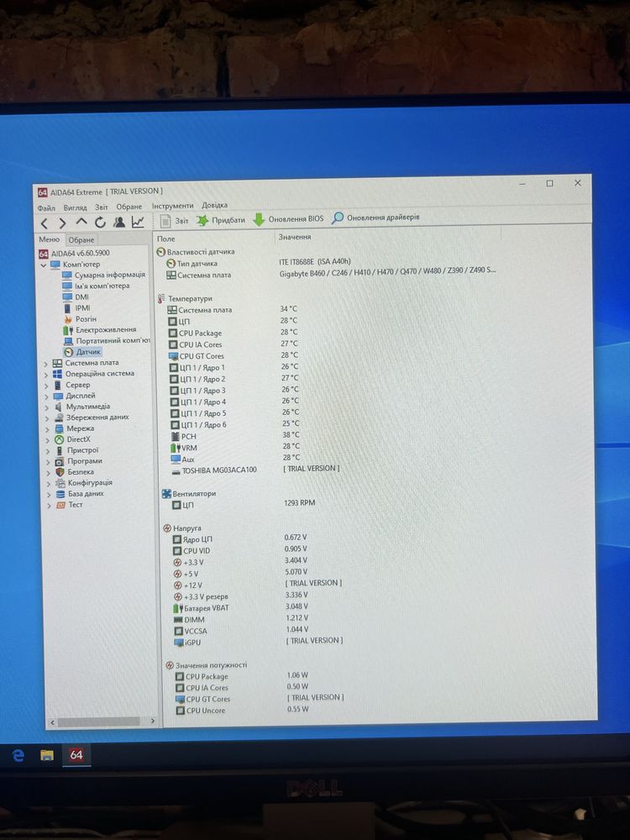Collapse the Комп'ютер tree node
Screen dimensions: 630x840
pos(44,265)
